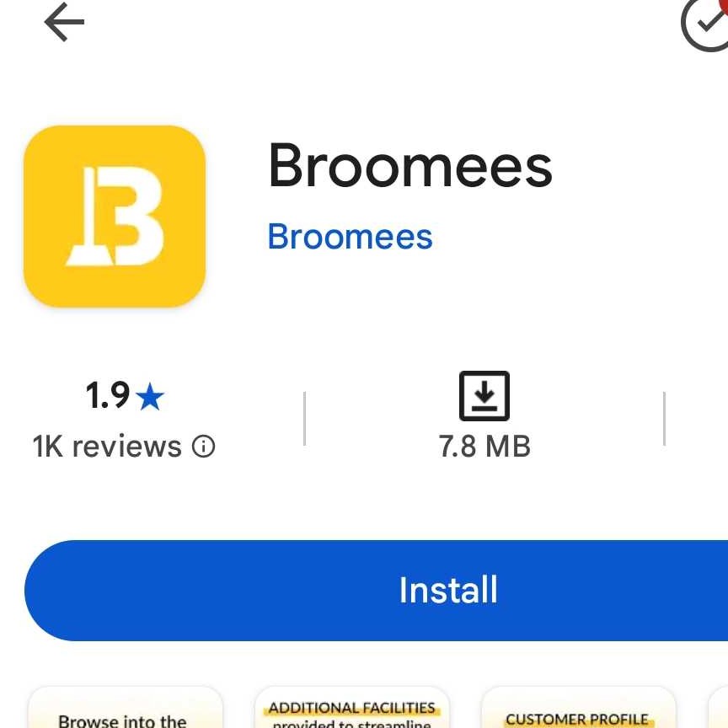Image resolution: width=728 pixels, height=728 pixels.
Task: Select the black Broomees app title
Action: 410,165
